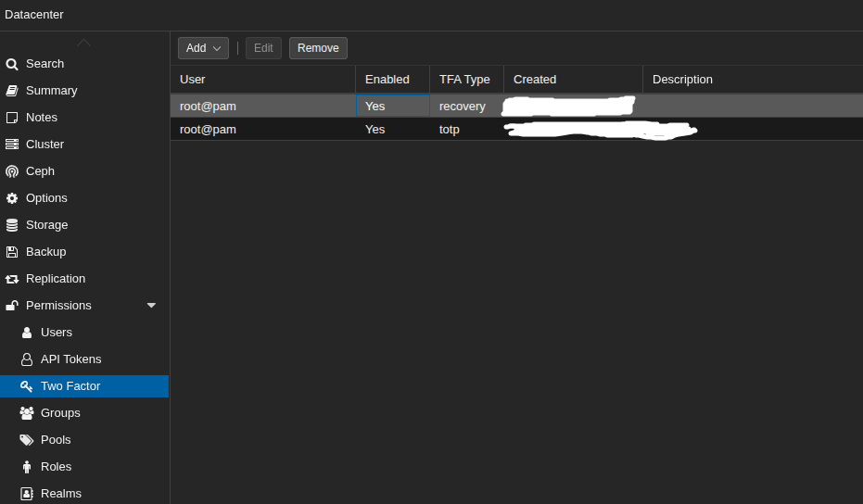Click the Ceph logo icon
The height and width of the screenshot is (504, 863).
(x=11, y=171)
